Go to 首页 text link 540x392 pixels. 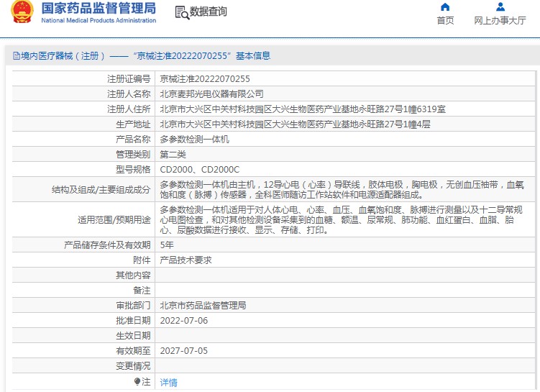coord(445,21)
